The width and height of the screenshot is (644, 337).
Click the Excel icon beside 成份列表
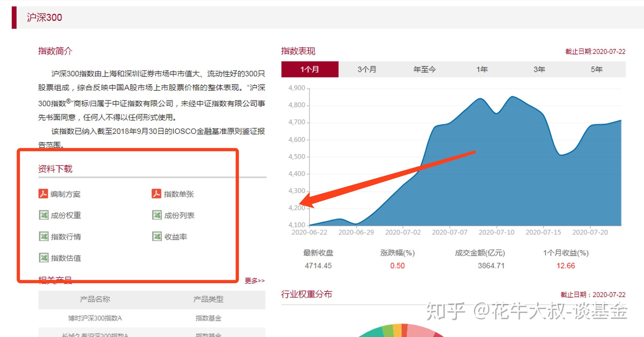pyautogui.click(x=157, y=215)
